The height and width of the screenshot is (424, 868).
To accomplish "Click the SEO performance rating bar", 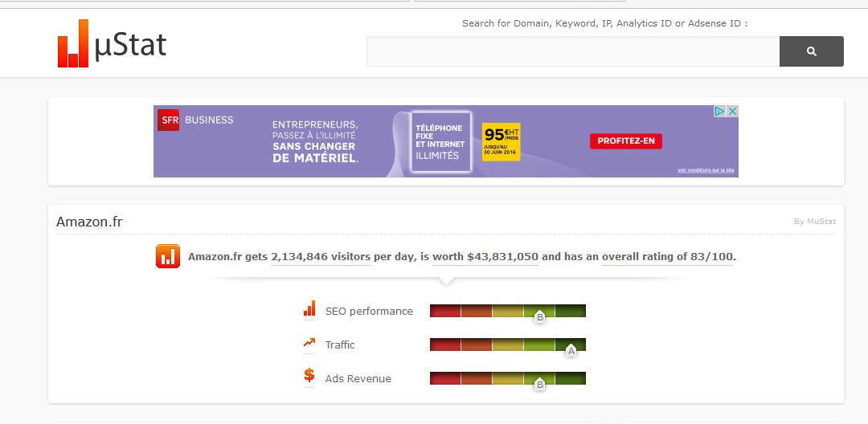I will 508,311.
